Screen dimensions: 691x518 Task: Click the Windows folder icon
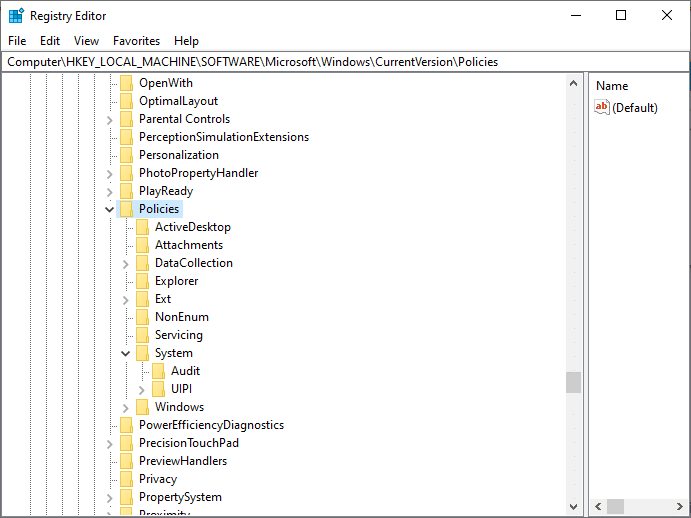pyautogui.click(x=142, y=407)
